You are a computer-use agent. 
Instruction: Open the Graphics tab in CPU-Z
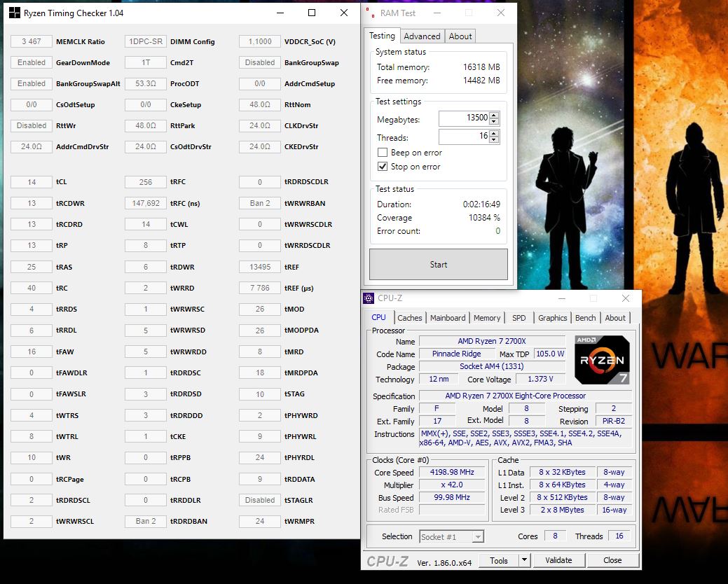pyautogui.click(x=553, y=318)
